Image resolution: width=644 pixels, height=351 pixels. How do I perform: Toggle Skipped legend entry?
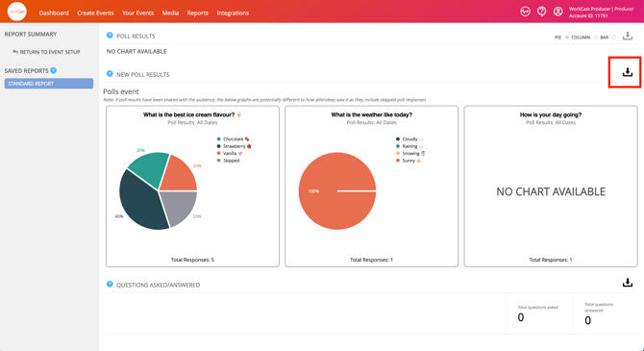pos(228,161)
